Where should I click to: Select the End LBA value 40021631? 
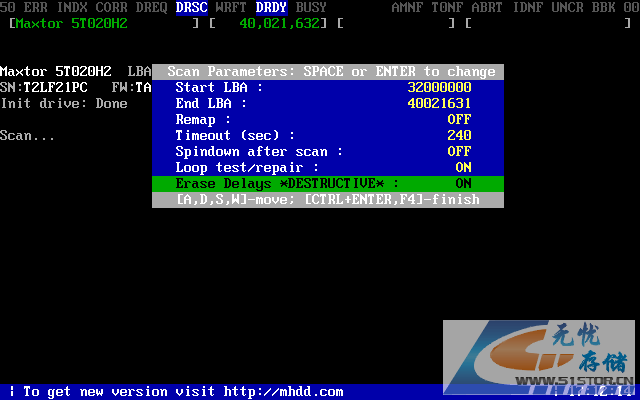[x=439, y=103]
